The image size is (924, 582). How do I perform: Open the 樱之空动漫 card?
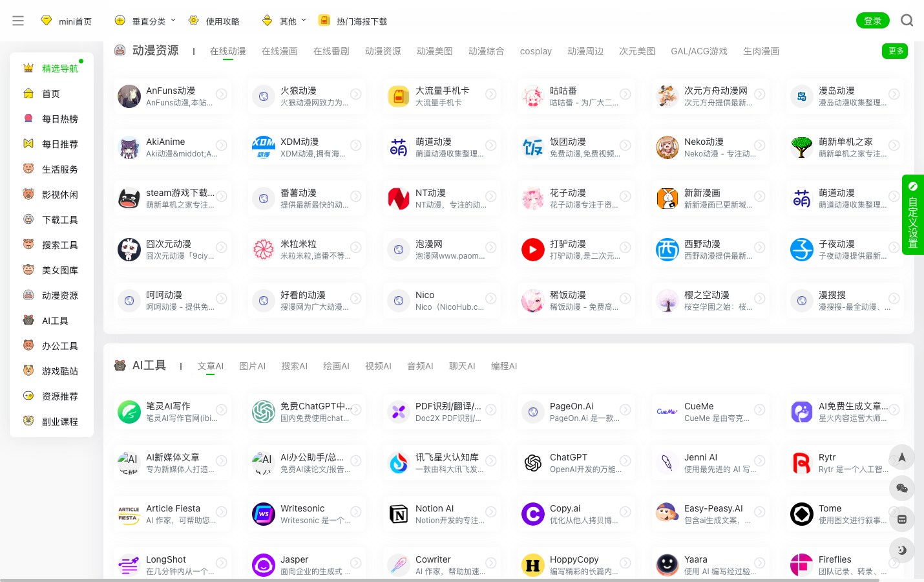(x=711, y=301)
